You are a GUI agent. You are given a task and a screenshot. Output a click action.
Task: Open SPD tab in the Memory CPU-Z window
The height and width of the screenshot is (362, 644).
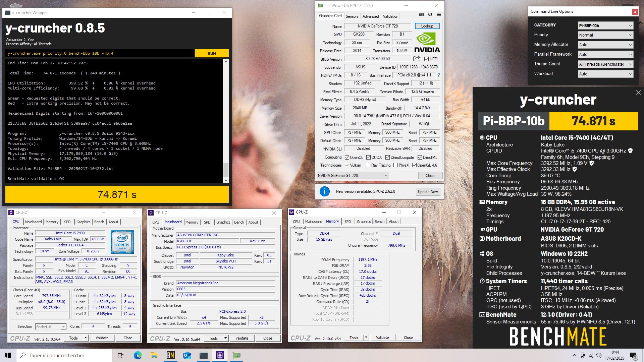pyautogui.click(x=347, y=222)
